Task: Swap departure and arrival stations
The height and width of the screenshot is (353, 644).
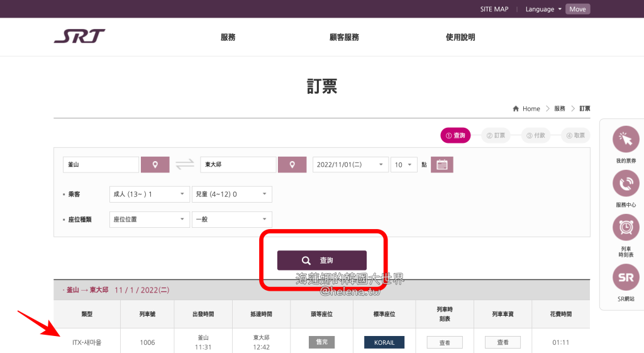Action: click(x=185, y=165)
